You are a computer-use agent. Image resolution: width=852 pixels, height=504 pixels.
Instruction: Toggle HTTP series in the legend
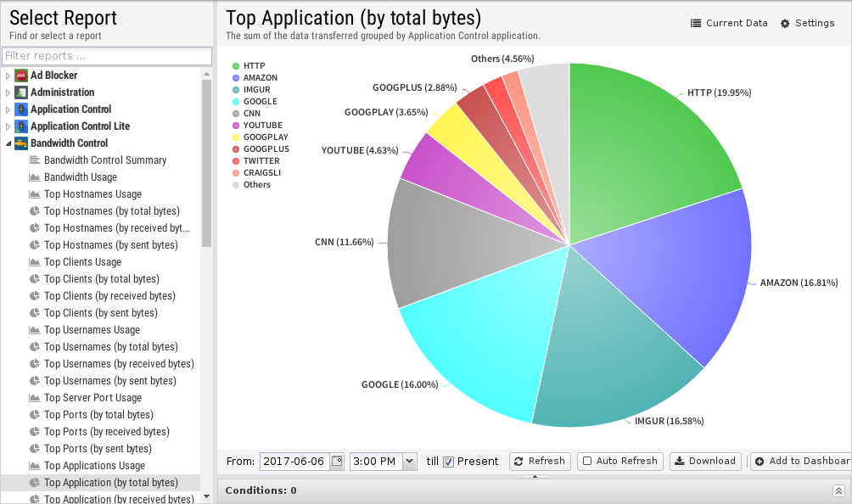click(249, 65)
